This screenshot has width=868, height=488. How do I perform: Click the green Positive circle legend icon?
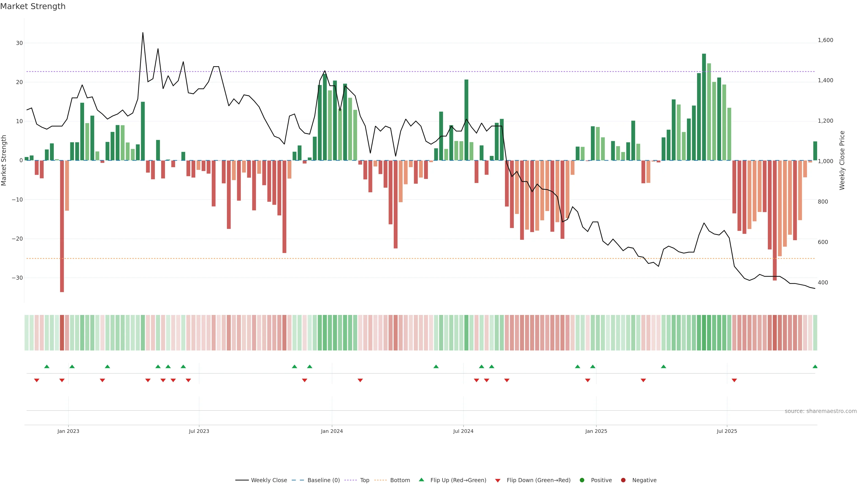582,480
